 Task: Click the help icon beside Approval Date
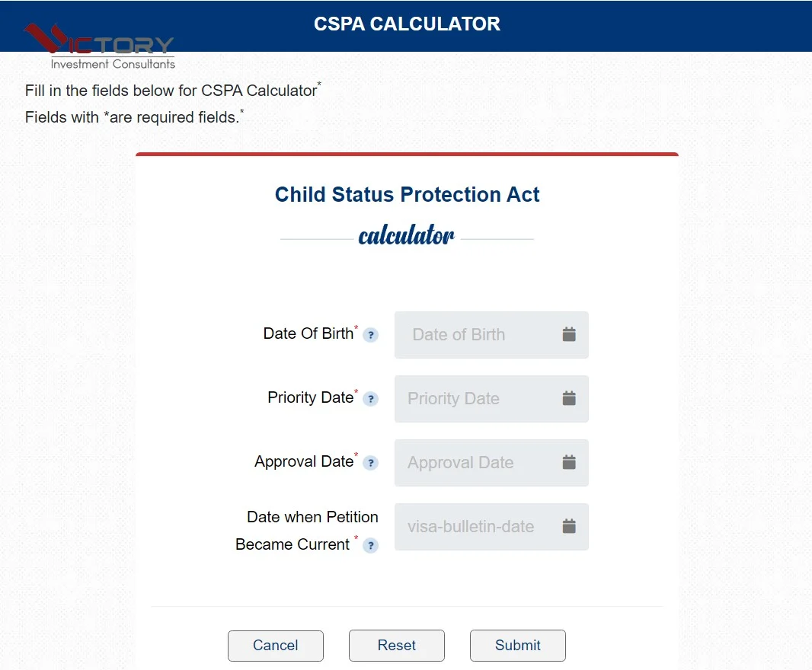[370, 463]
